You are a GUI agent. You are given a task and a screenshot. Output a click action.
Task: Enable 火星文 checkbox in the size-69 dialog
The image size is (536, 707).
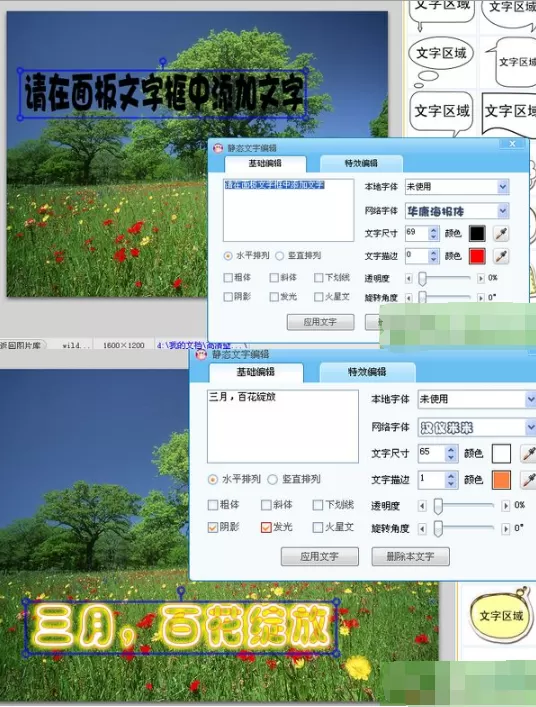[x=319, y=297]
